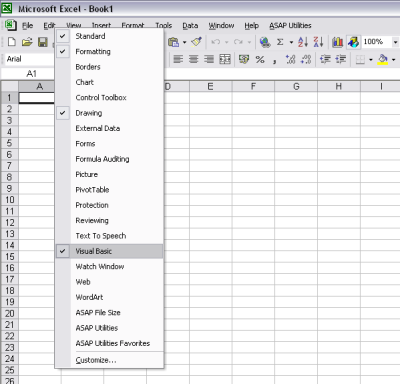The height and width of the screenshot is (384, 400).
Task: Toggle the Drawing toolbar icon
Action: 353,42
